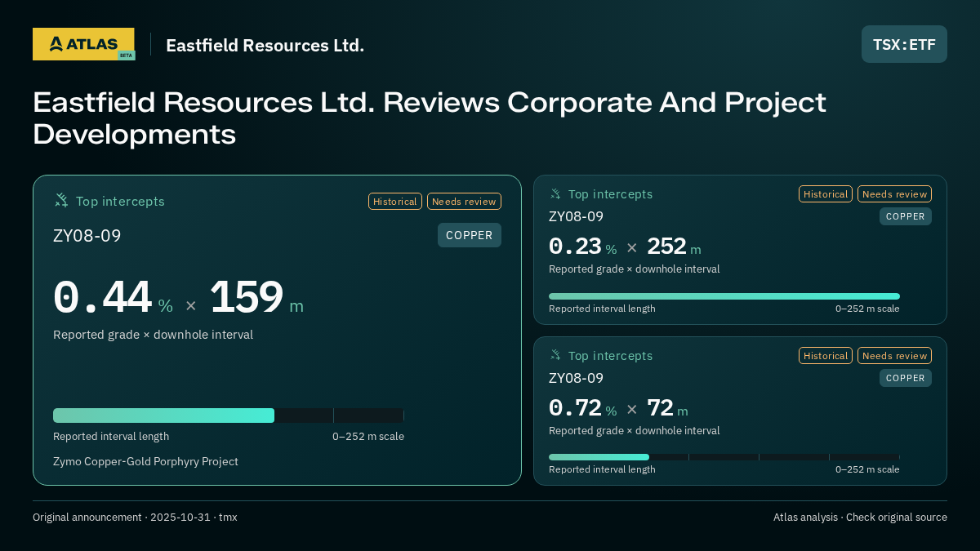Image resolution: width=980 pixels, height=551 pixels.
Task: Click the drill icon in the 0.23% card
Action: pos(555,193)
